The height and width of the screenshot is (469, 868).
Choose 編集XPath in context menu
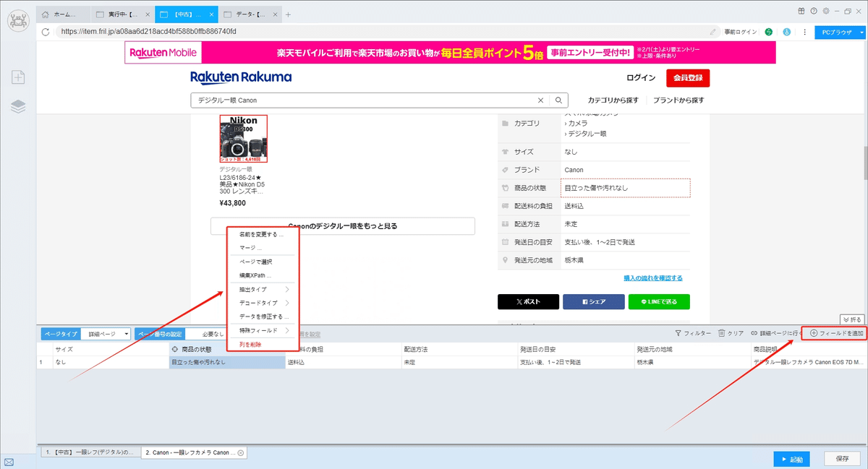pyautogui.click(x=262, y=275)
